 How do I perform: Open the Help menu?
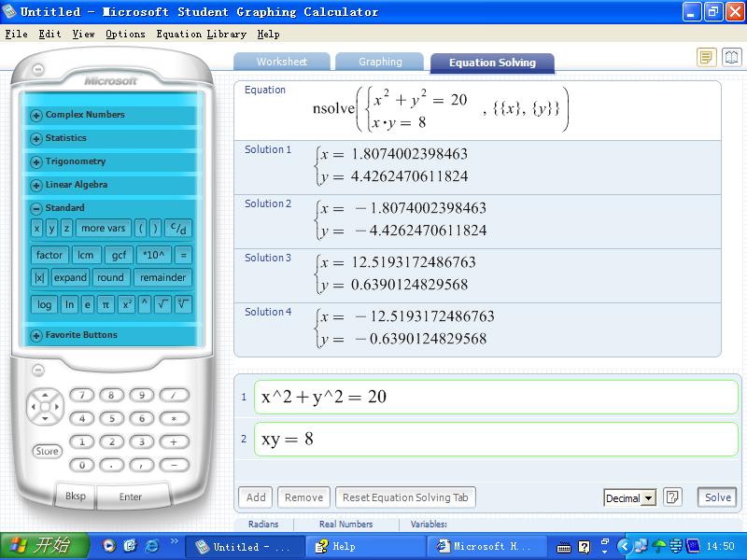(x=268, y=35)
